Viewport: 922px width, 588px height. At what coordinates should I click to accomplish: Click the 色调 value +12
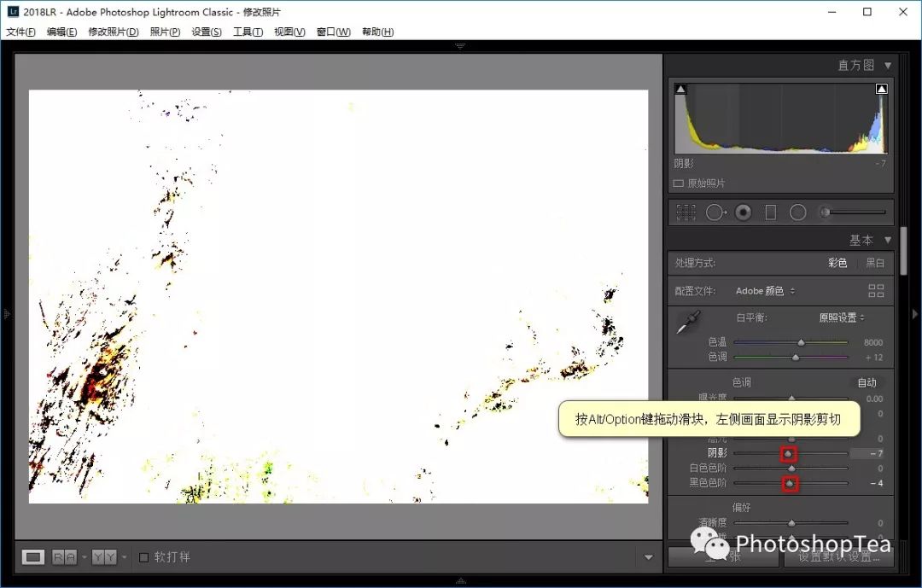[x=874, y=358]
